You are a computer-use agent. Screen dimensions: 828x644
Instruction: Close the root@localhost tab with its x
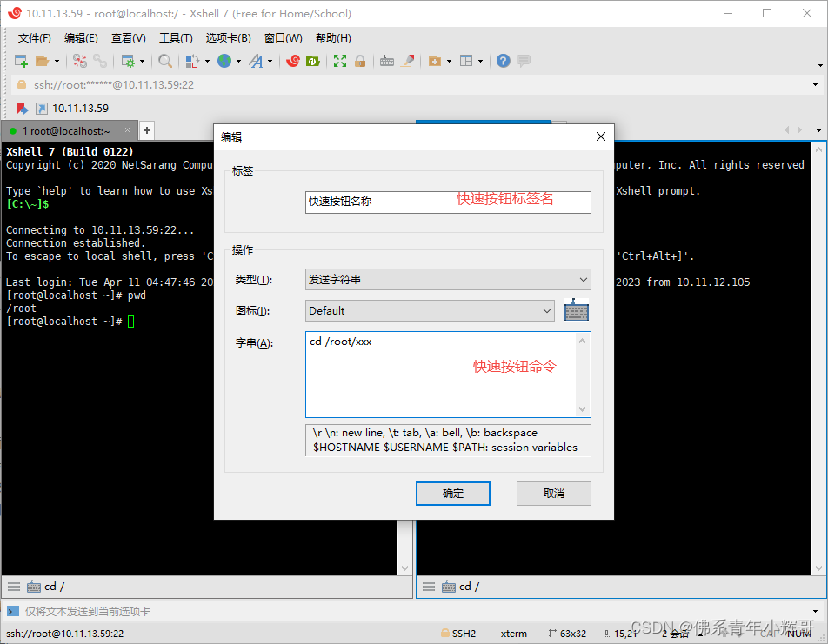click(x=127, y=129)
